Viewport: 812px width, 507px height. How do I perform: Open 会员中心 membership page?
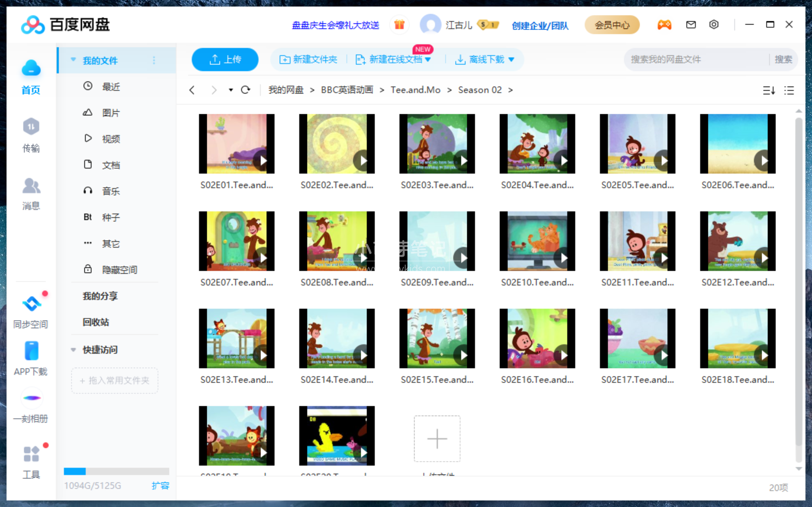[612, 24]
